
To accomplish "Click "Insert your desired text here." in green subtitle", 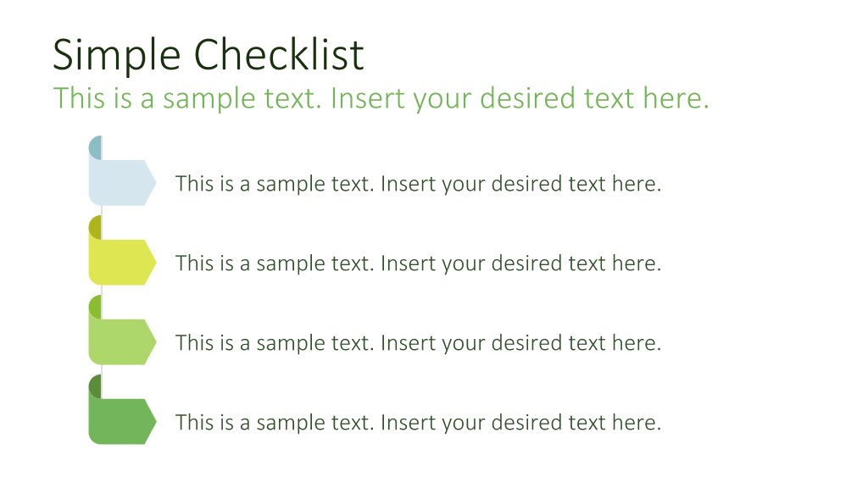I will click(x=520, y=99).
